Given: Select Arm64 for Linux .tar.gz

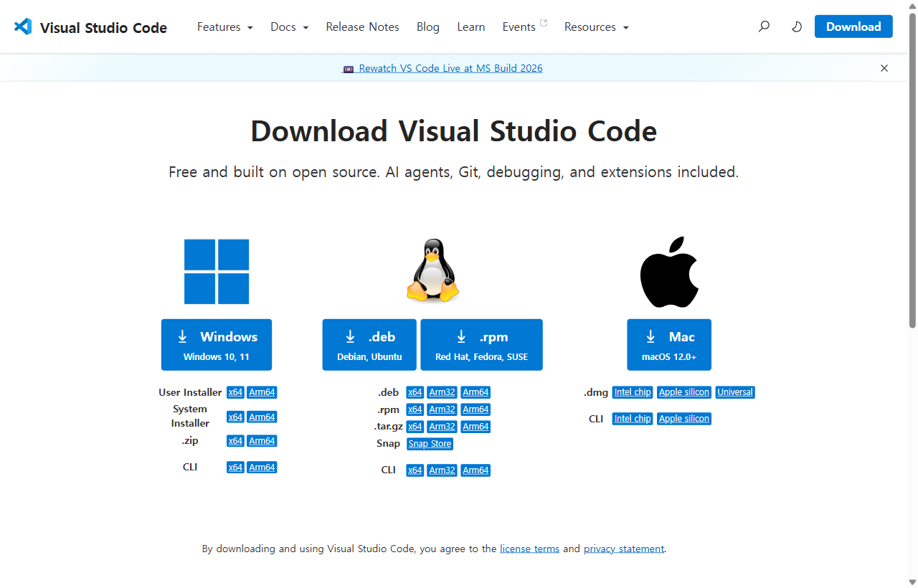Looking at the screenshot, I should [x=475, y=427].
